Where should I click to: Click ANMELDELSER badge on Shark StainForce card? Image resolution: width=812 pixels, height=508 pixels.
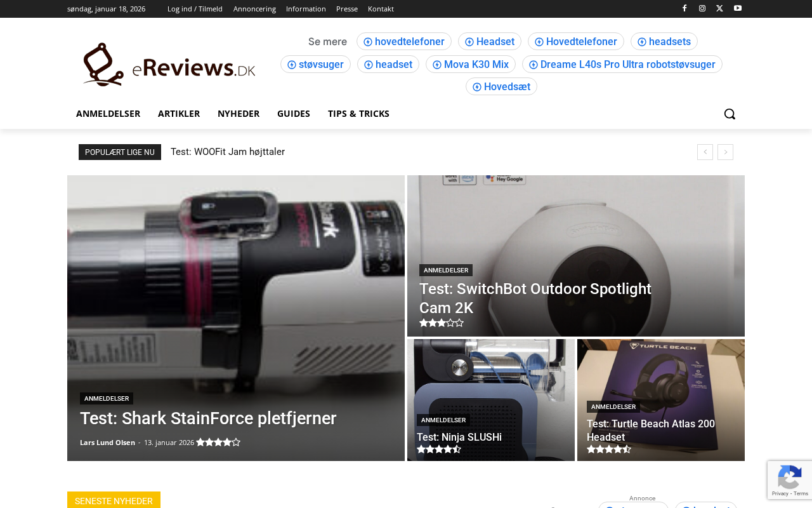(107, 399)
